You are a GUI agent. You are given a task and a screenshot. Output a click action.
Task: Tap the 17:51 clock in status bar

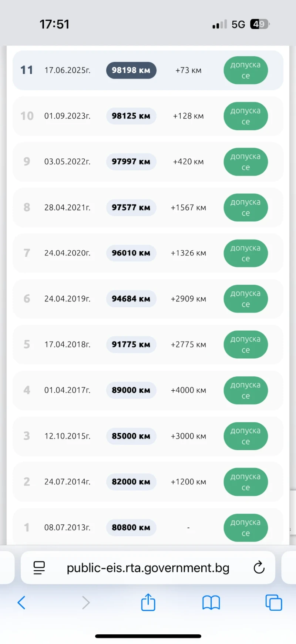pyautogui.click(x=54, y=24)
